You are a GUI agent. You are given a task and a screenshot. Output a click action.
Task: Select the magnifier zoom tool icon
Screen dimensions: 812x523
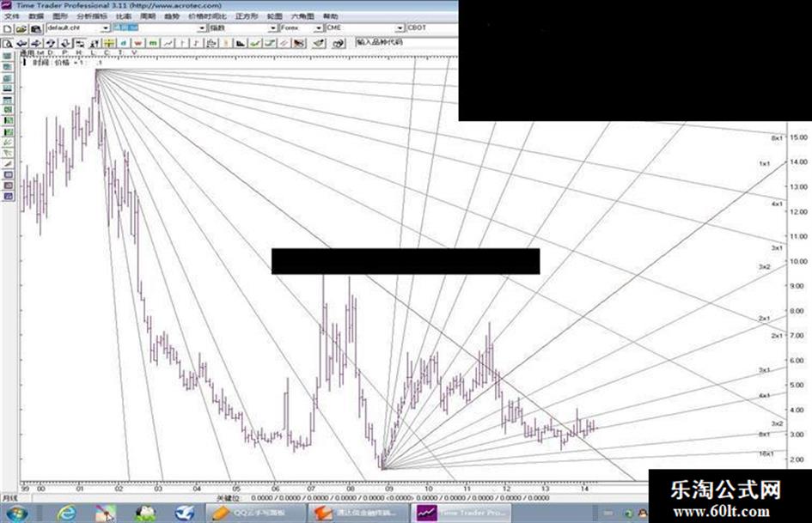pyautogui.click(x=8, y=44)
